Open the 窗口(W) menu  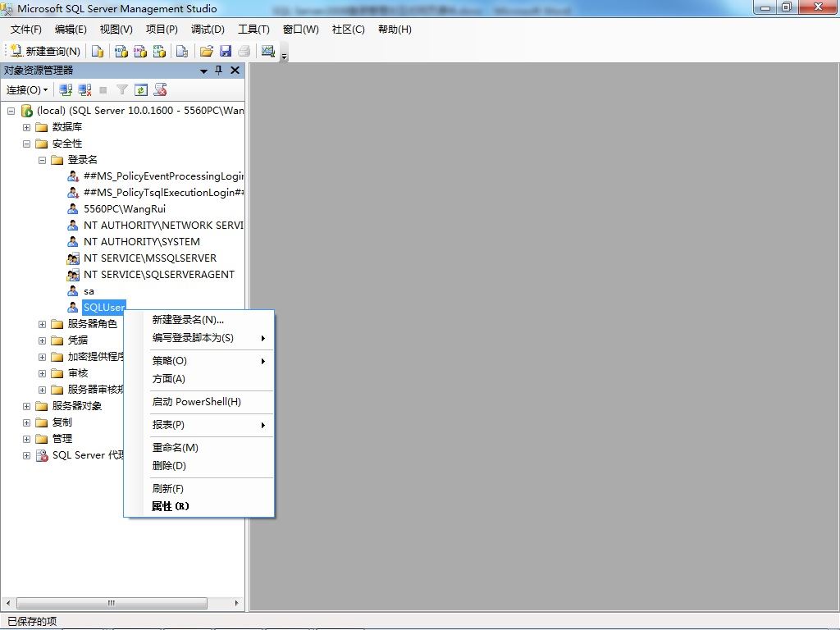[x=300, y=30]
